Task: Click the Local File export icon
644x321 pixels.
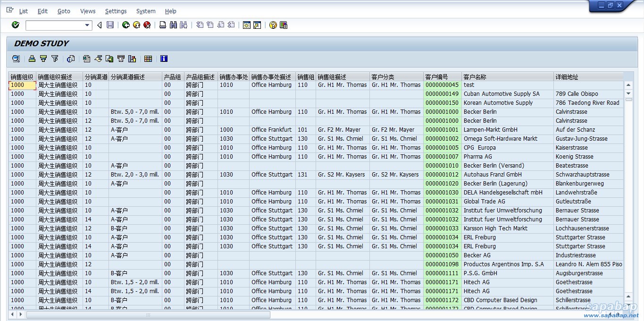Action: [x=109, y=59]
